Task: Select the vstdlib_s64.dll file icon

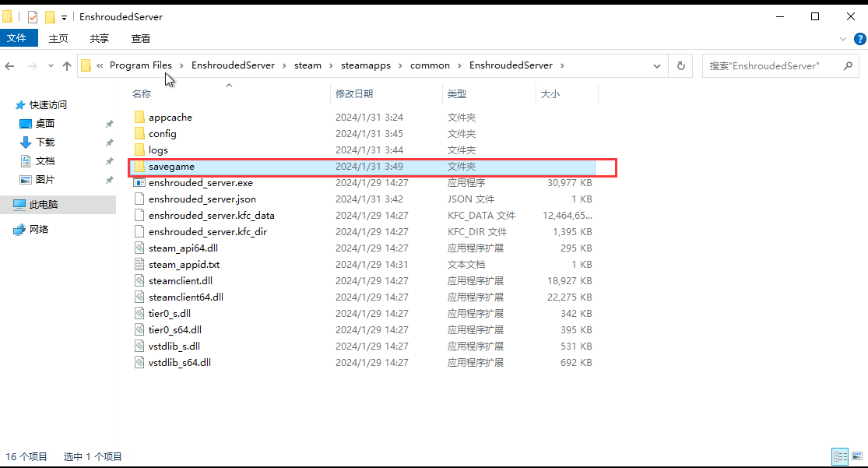Action: [139, 362]
